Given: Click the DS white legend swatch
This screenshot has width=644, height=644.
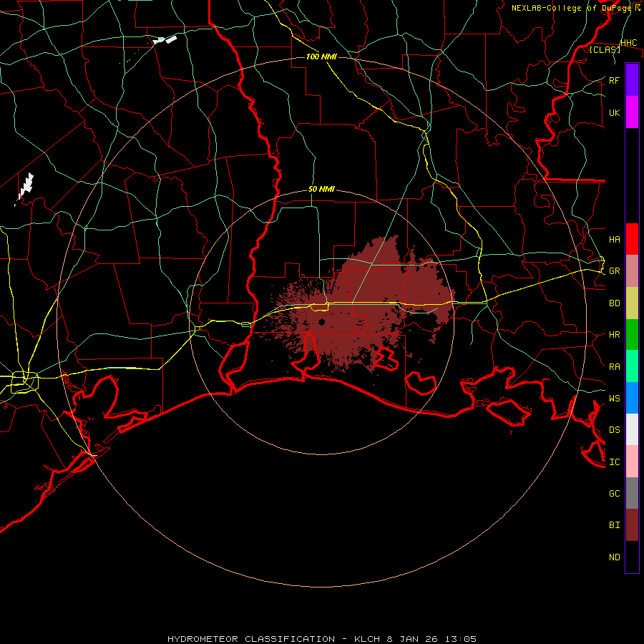Looking at the screenshot, I should (632, 429).
